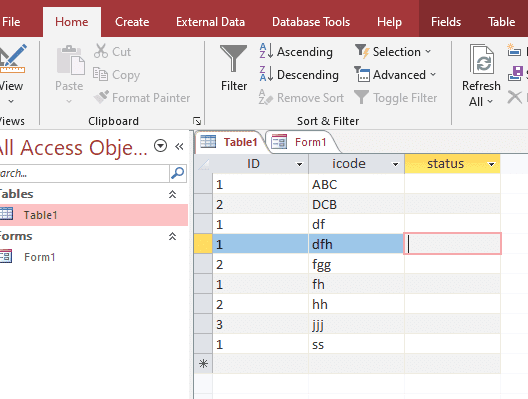Open the Database Tools tab
The image size is (528, 399).
click(x=311, y=22)
